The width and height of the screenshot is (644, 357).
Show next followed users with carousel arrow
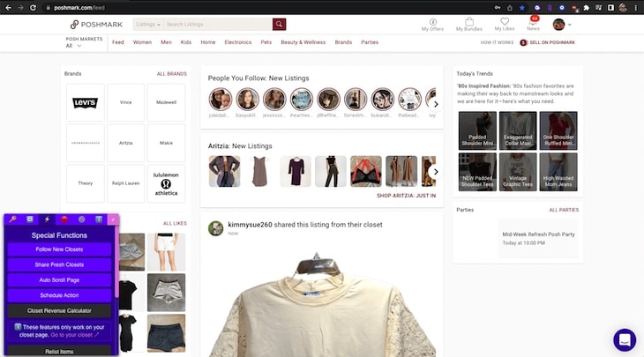click(436, 104)
